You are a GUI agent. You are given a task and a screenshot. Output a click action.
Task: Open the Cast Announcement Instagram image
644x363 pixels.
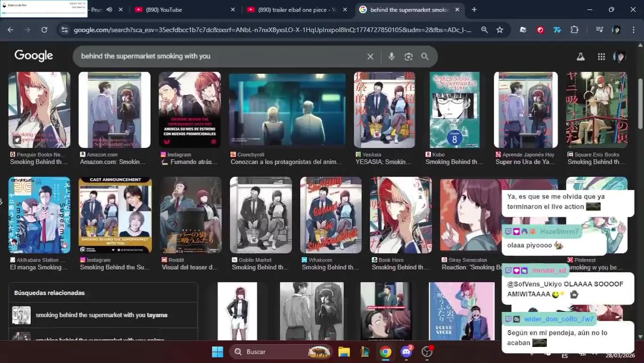115,215
